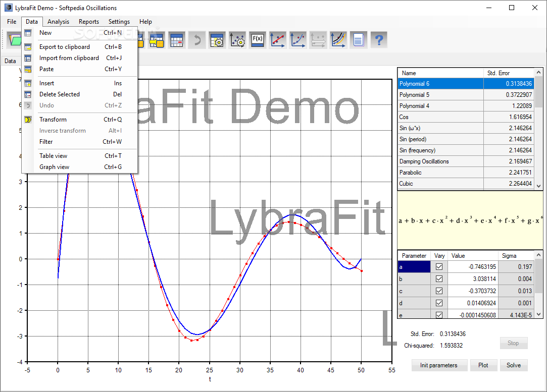Select the Data tab above the graph

pos(10,61)
